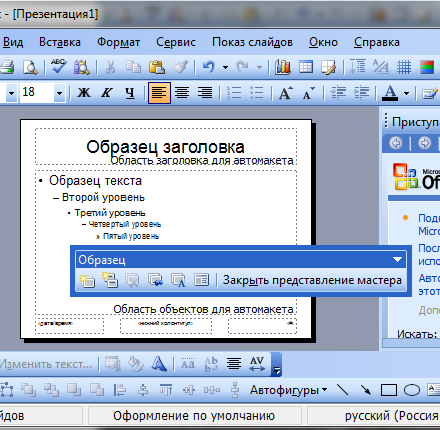Click the Образец заголовка title placeholder

pyautogui.click(x=166, y=147)
